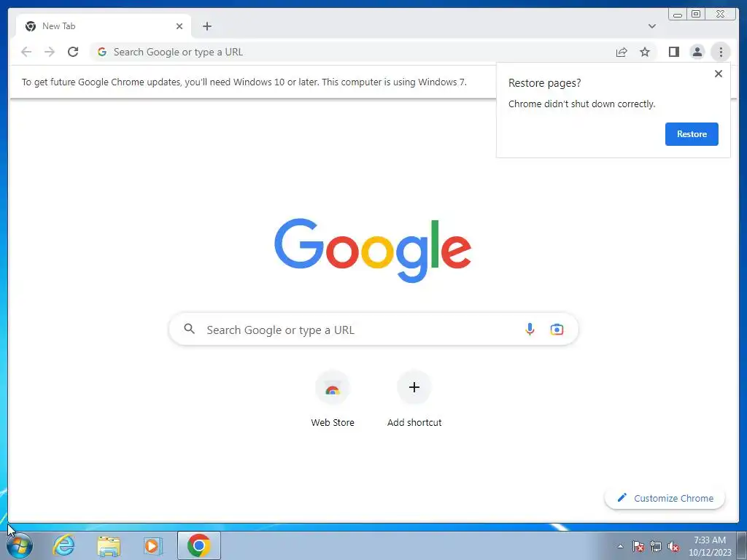Click the forward navigation arrow
This screenshot has width=747, height=560.
click(x=50, y=52)
